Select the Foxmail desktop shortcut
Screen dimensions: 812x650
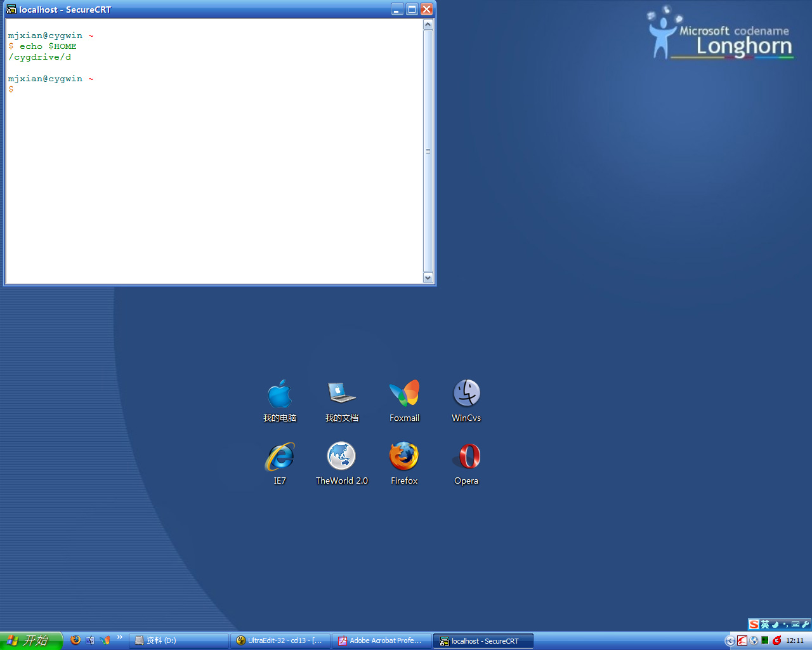pyautogui.click(x=404, y=400)
